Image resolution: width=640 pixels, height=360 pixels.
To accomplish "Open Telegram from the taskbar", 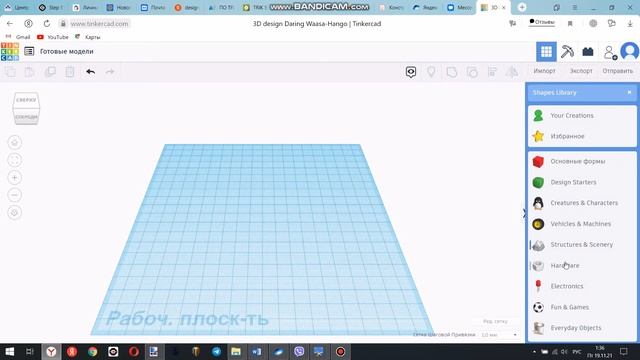I will pos(216,351).
